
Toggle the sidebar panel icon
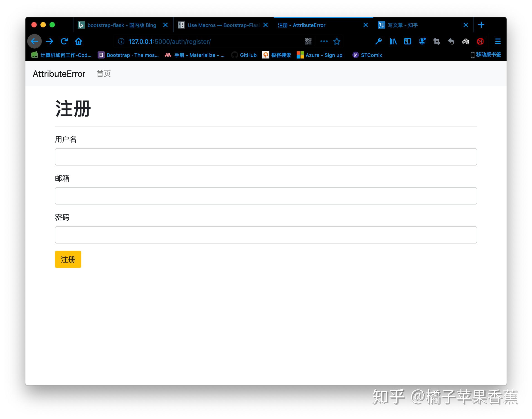tap(408, 41)
